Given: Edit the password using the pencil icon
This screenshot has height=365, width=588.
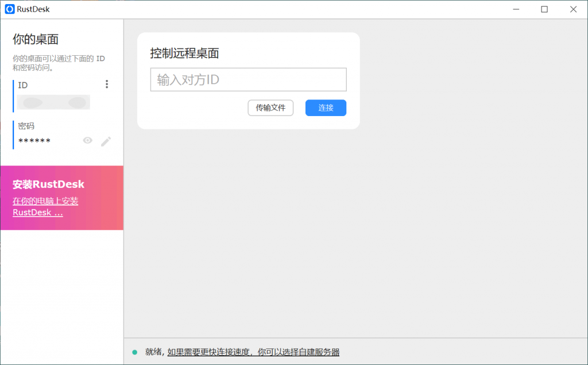Looking at the screenshot, I should (x=106, y=141).
